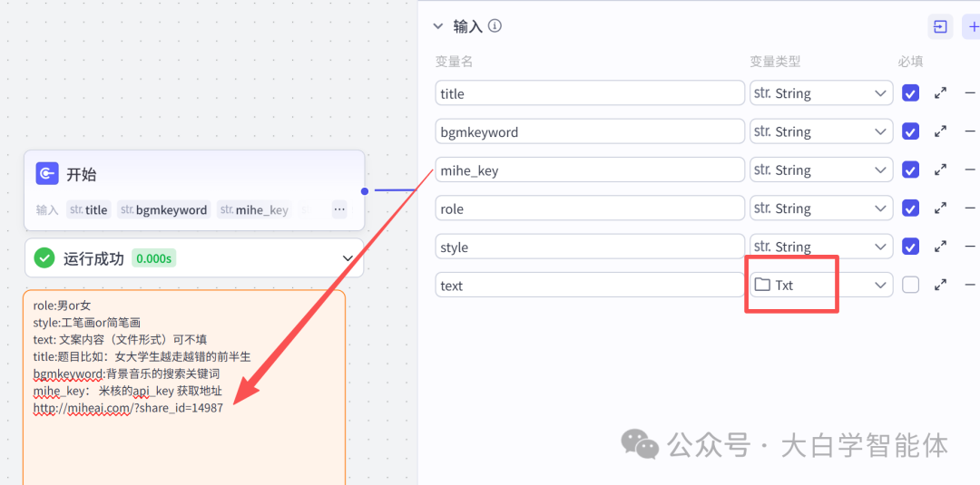The image size is (980, 485).
Task: Click the green success check icon
Action: (x=44, y=257)
